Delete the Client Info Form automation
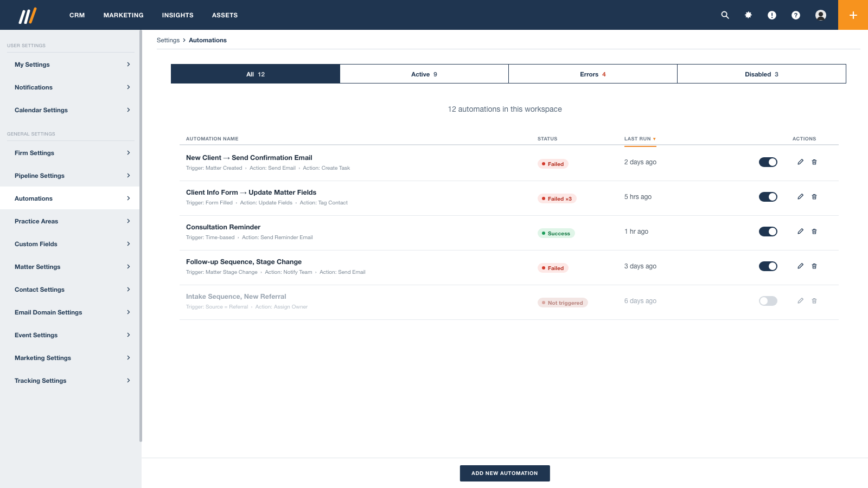This screenshot has width=868, height=488. click(x=814, y=197)
